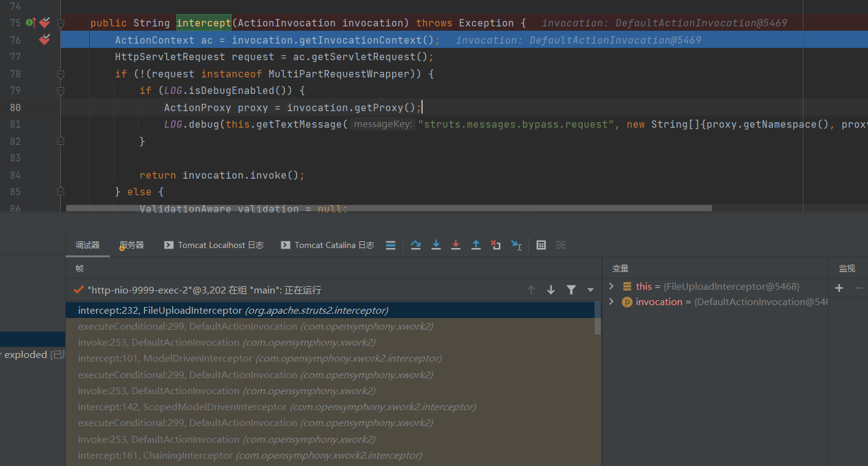Add a new watch with plus icon
This screenshot has height=466, width=868.
[x=839, y=287]
